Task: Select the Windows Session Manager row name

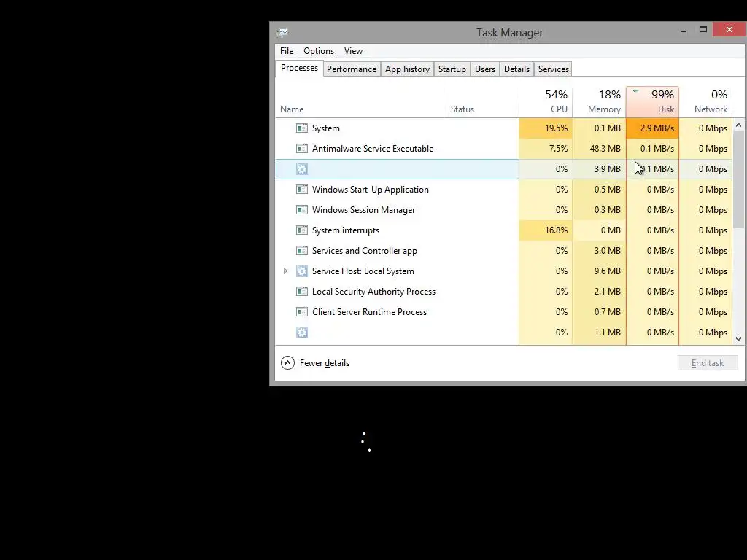Action: pyautogui.click(x=363, y=210)
